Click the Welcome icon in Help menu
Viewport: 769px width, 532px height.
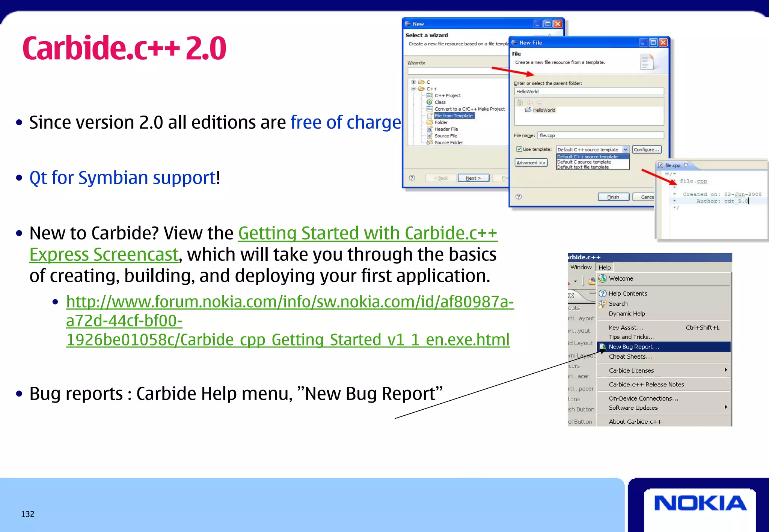pyautogui.click(x=603, y=278)
